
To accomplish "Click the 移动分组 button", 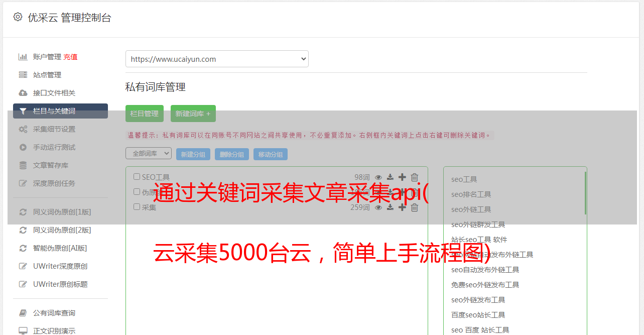I will click(x=271, y=154).
